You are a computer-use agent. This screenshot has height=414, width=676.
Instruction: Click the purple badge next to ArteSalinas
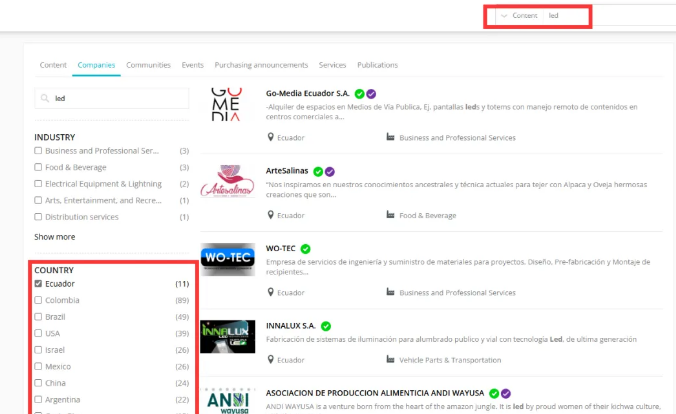(x=330, y=171)
